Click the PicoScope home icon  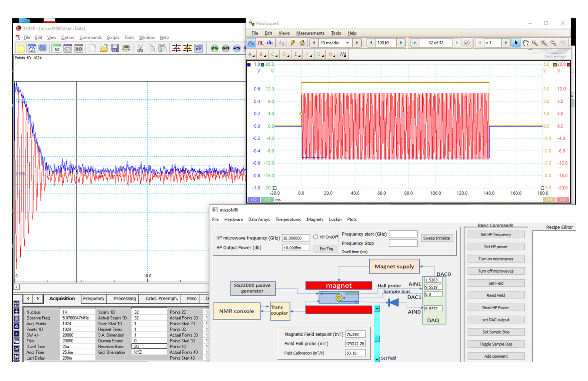tap(302, 43)
